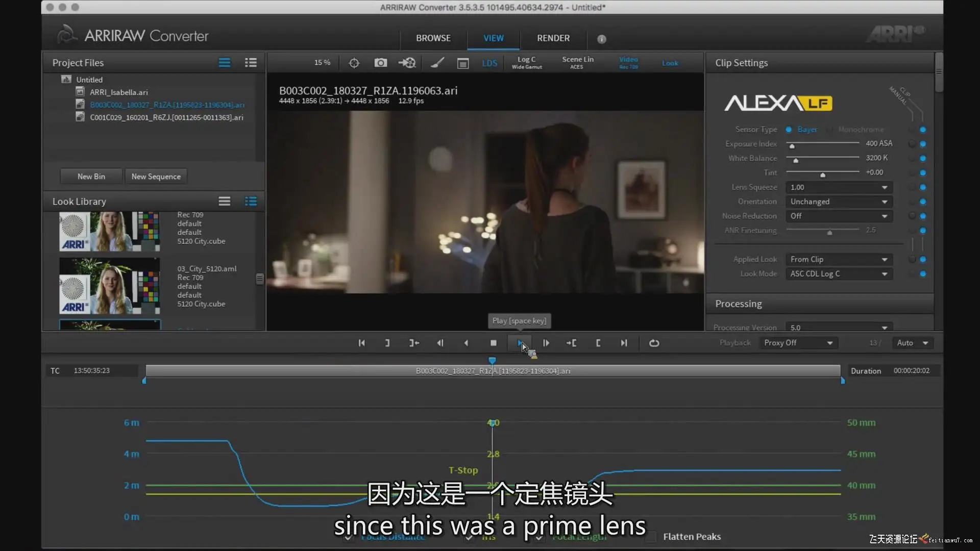Click the metadata overlay list icon

(x=463, y=63)
